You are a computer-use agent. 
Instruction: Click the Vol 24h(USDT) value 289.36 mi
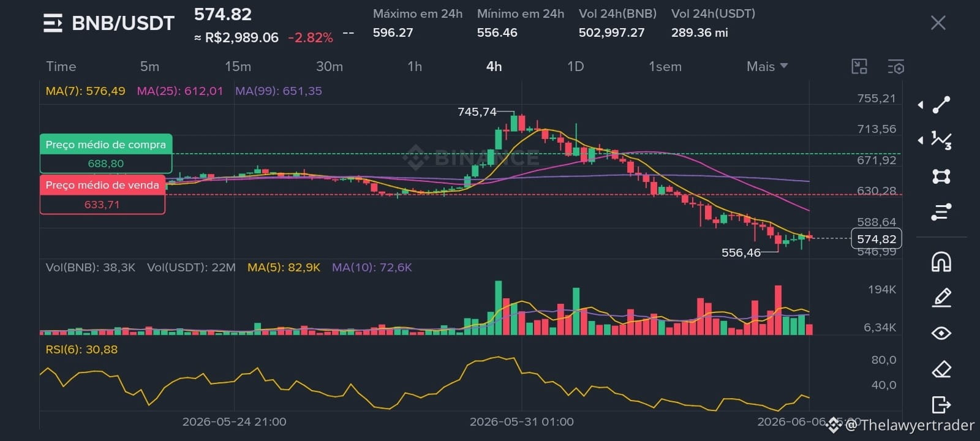click(x=699, y=33)
